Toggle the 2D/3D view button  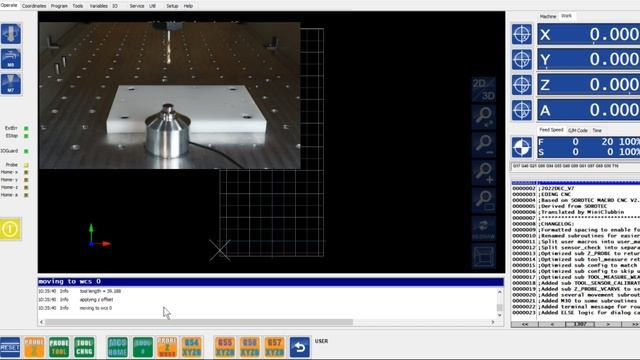(x=484, y=89)
